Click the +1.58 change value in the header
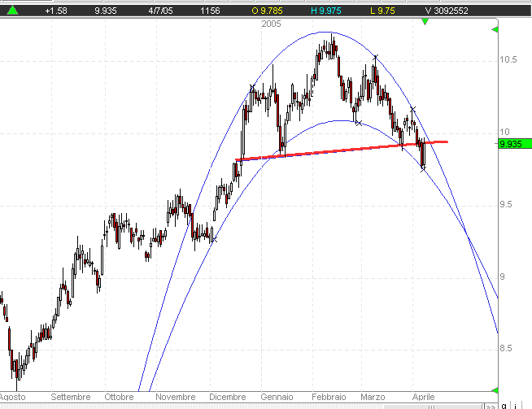The height and width of the screenshot is (409, 532). click(x=56, y=11)
